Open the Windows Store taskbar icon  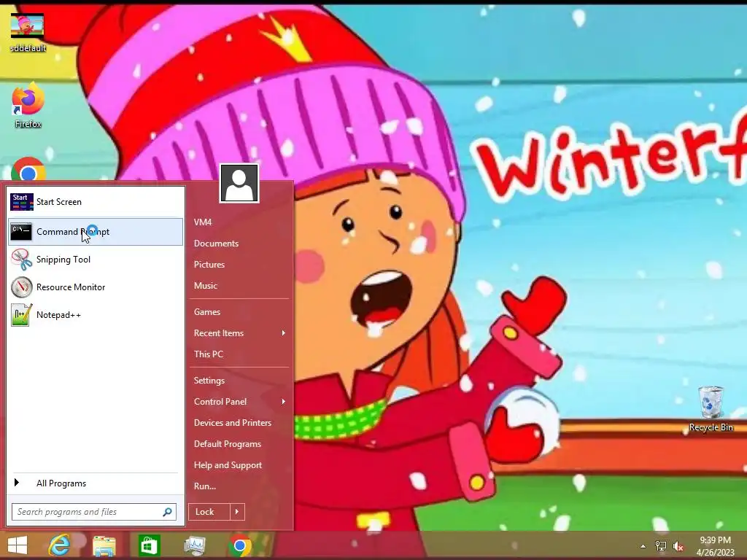click(x=149, y=545)
